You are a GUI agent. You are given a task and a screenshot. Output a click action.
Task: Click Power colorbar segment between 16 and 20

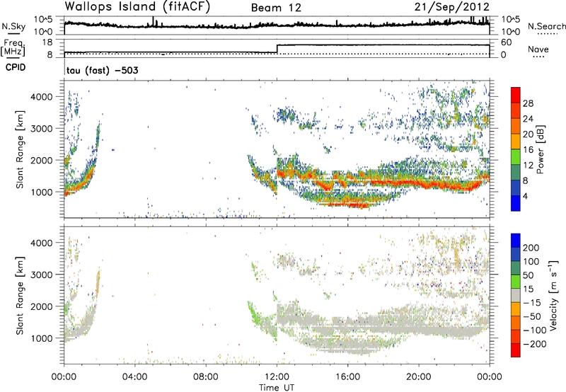click(516, 142)
